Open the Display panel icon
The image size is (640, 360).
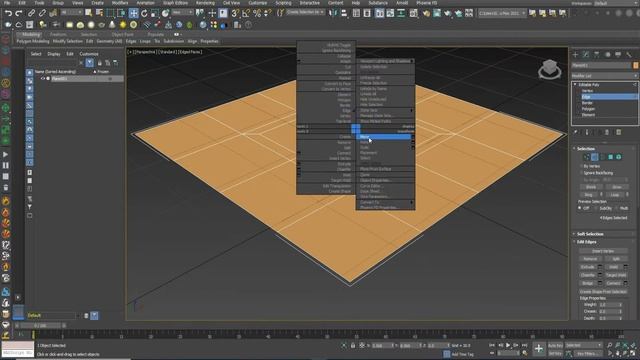point(618,54)
